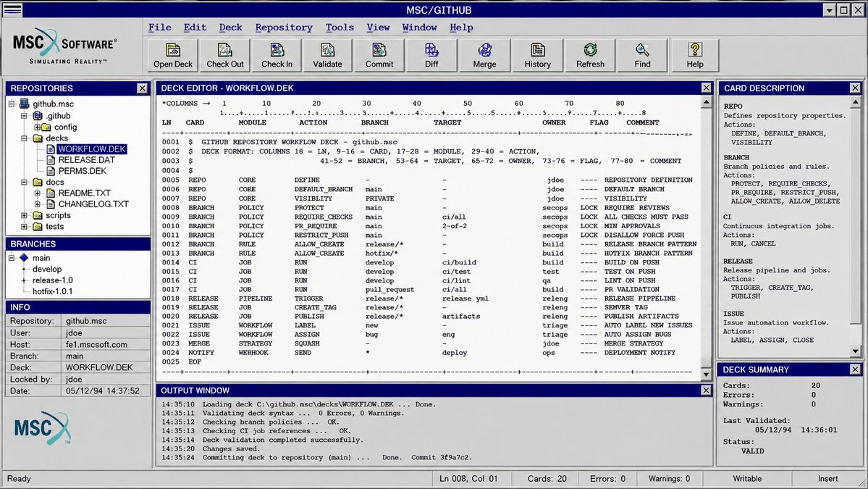Image resolution: width=868 pixels, height=489 pixels.
Task: Open WORKFLOW.DEK file in tree
Action: click(x=92, y=149)
